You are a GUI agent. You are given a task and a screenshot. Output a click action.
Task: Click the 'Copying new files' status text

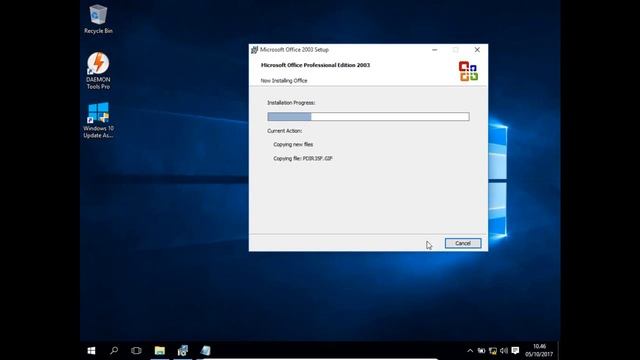pos(293,144)
